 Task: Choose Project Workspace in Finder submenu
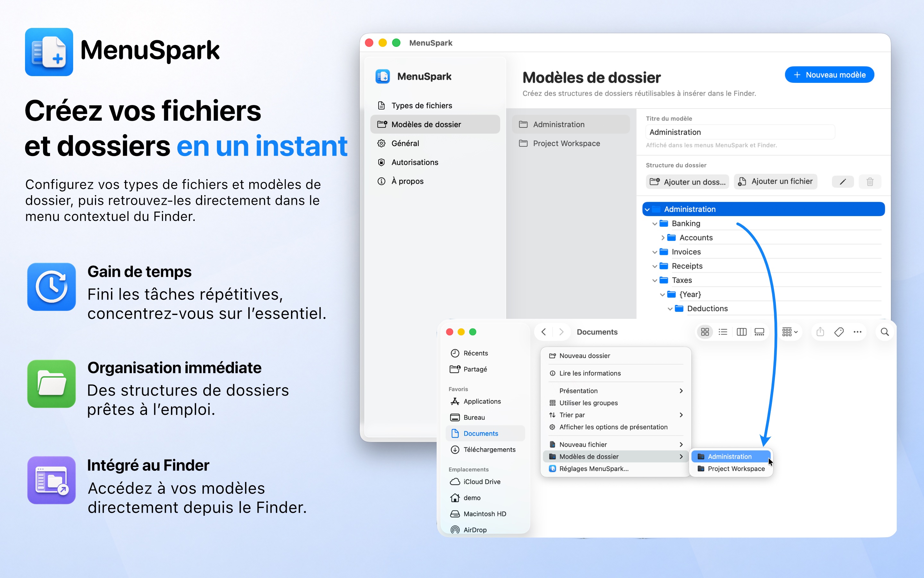click(731, 469)
